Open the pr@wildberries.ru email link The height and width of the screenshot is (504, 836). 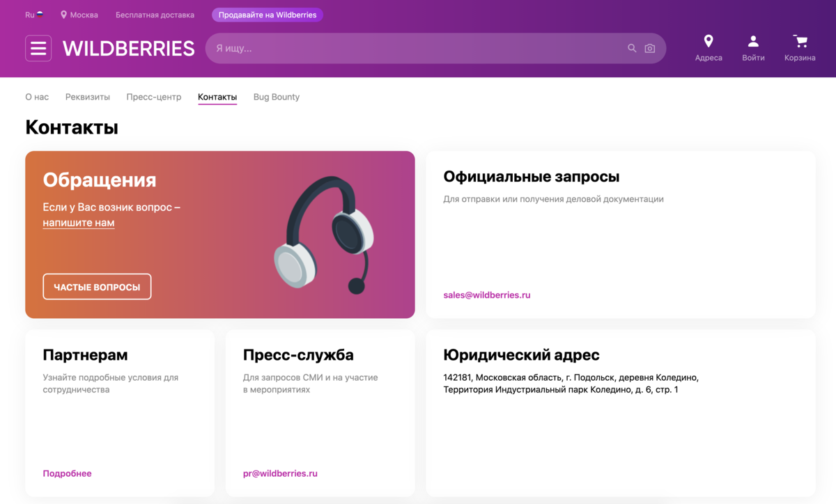pyautogui.click(x=280, y=473)
